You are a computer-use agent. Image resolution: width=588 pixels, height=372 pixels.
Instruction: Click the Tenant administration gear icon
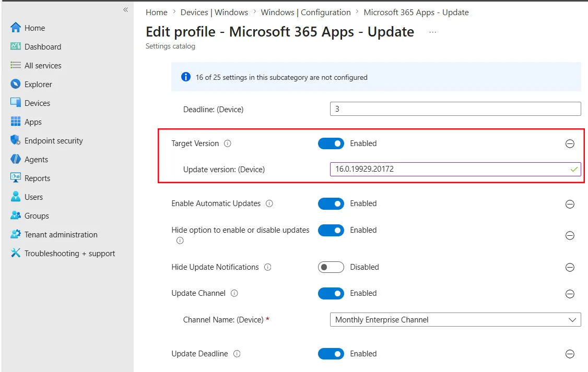pos(15,234)
